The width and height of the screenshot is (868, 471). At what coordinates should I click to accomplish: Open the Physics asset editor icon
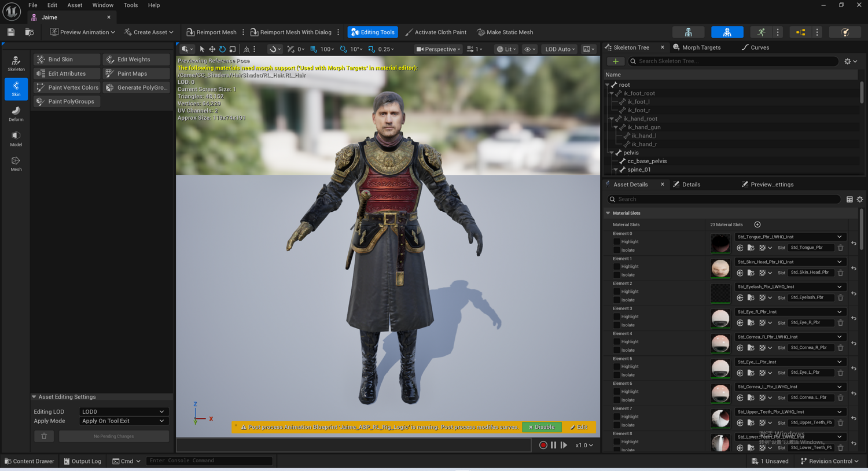845,32
